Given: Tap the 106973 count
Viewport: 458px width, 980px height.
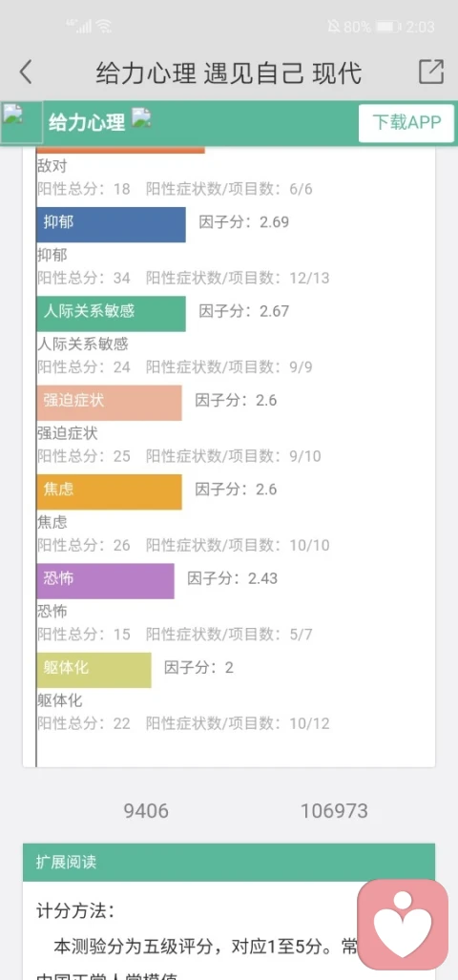Looking at the screenshot, I should coord(334,811).
